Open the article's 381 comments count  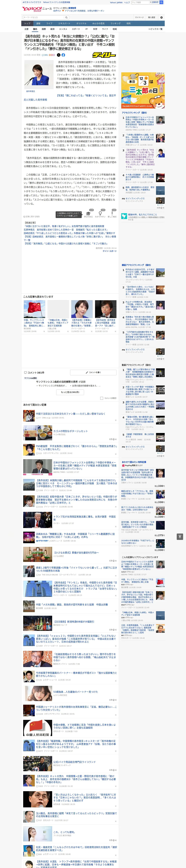pos(45,55)
